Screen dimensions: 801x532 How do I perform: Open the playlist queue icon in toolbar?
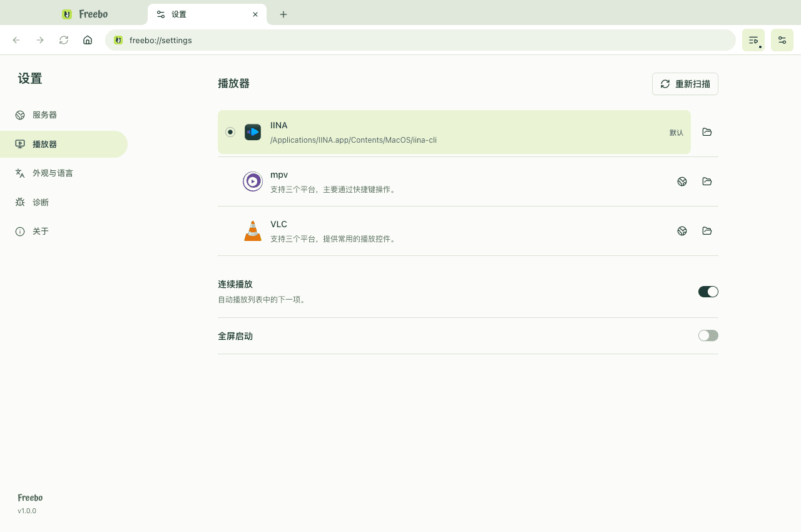point(753,40)
